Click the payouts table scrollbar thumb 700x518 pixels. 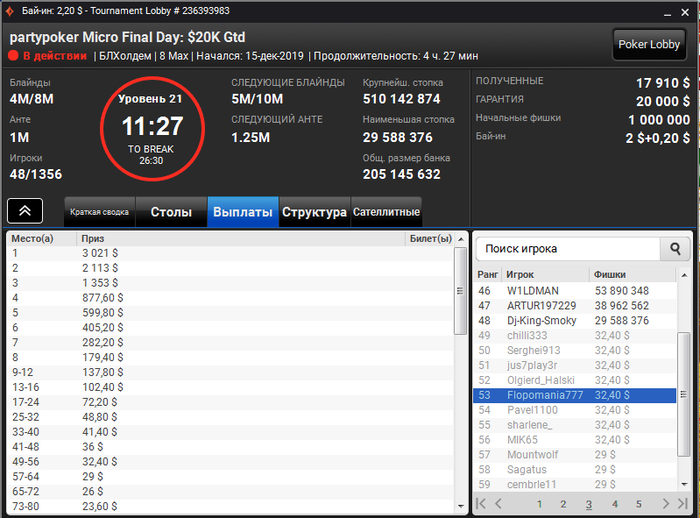coord(461,291)
